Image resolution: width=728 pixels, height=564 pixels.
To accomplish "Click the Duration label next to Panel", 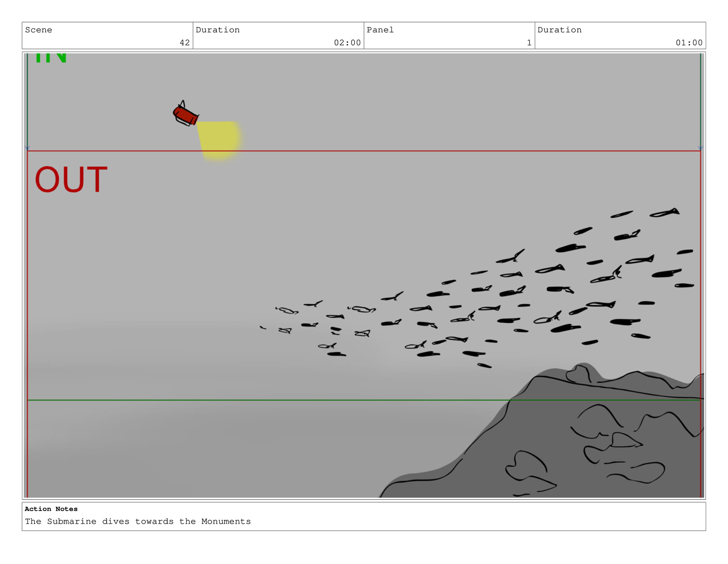I will [559, 30].
